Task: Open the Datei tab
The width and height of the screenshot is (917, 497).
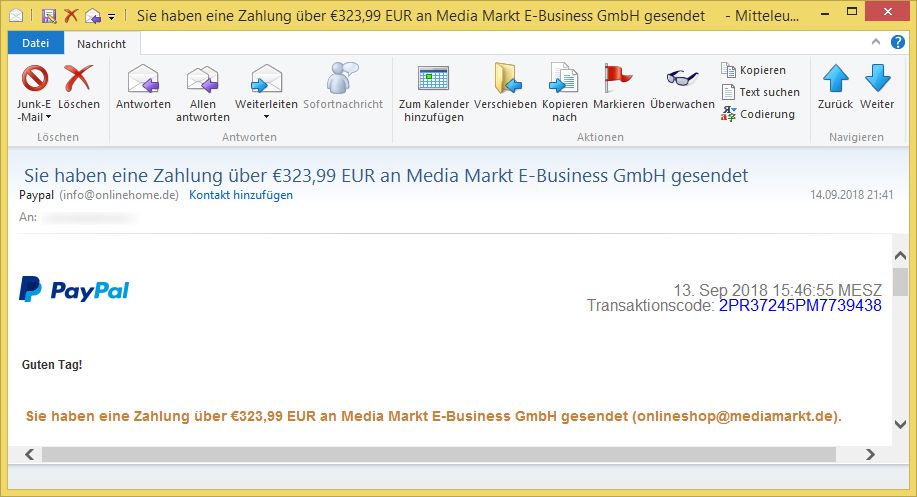Action: click(x=36, y=43)
